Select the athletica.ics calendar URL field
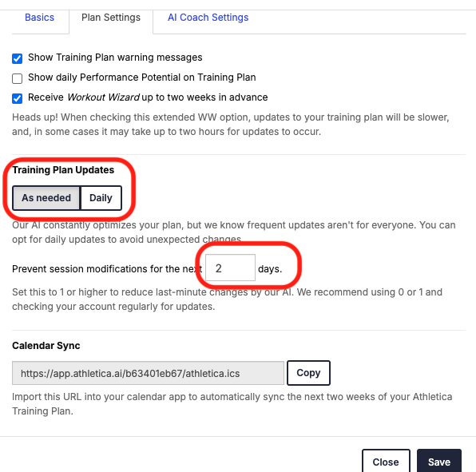Image resolution: width=476 pixels, height=472 pixels. coord(148,373)
